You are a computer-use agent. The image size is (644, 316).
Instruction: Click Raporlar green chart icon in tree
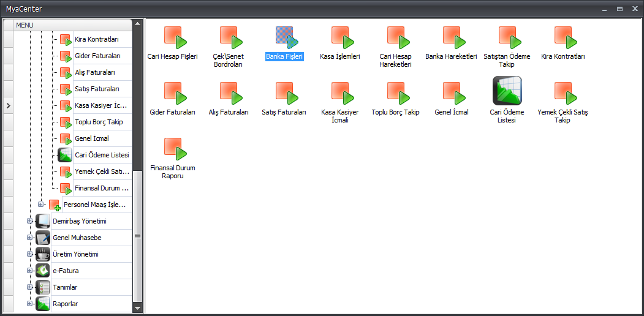(43, 304)
